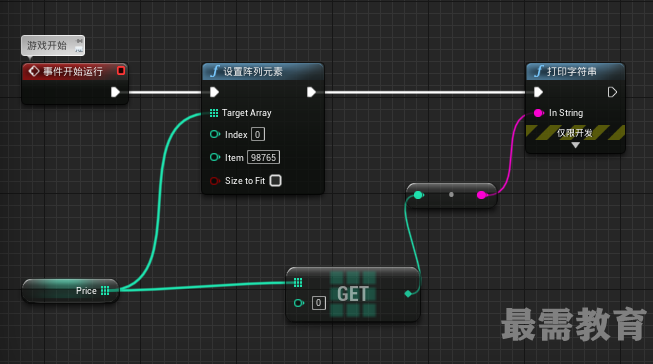Screen dimensions: 653x364
Task: Click exec input pin of 设置阵列元素
Action: pos(214,92)
